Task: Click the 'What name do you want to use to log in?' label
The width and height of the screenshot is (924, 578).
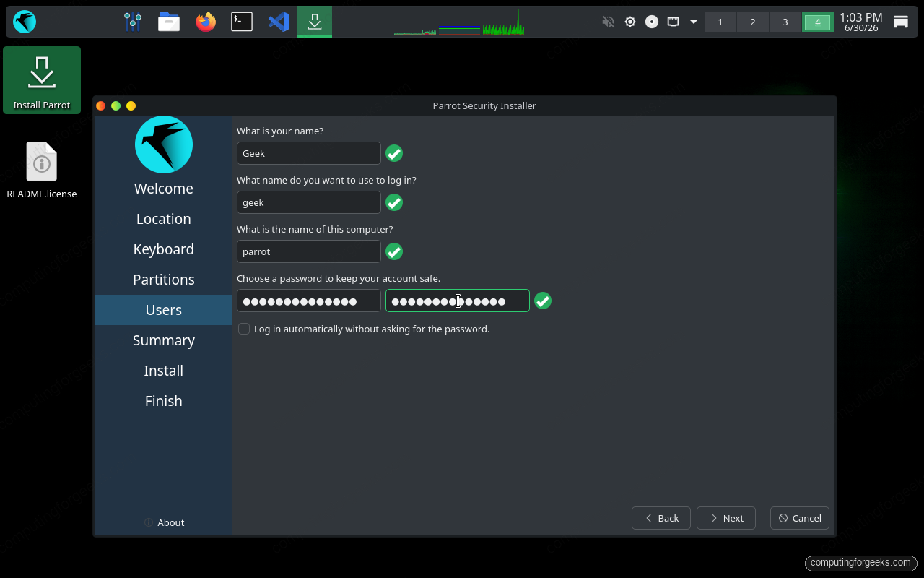Action: coord(326,180)
